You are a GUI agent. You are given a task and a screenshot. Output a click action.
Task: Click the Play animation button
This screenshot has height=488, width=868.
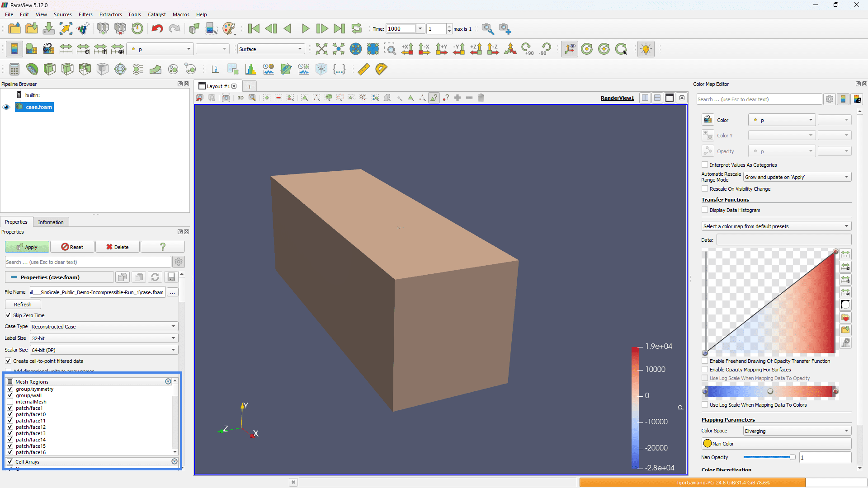pyautogui.click(x=305, y=29)
